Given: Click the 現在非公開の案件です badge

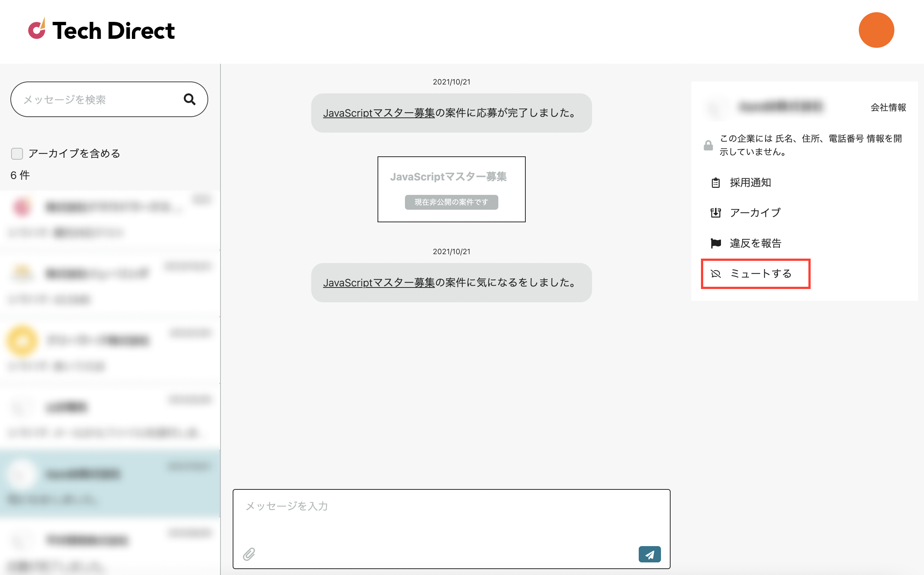Looking at the screenshot, I should point(451,202).
